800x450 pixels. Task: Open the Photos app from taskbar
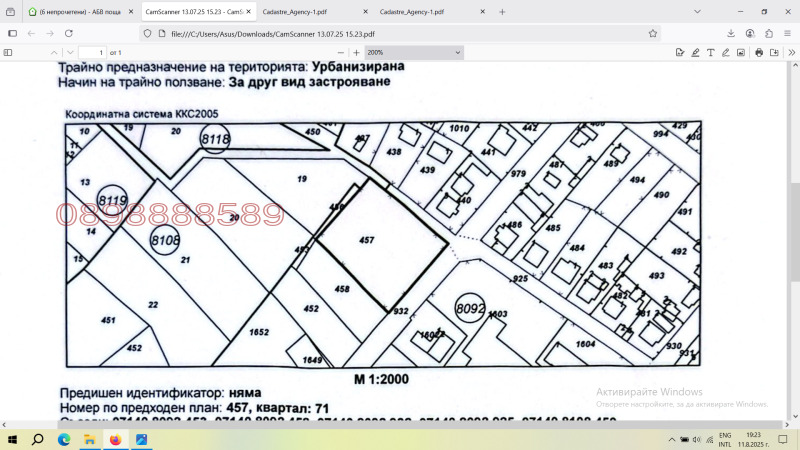141,439
